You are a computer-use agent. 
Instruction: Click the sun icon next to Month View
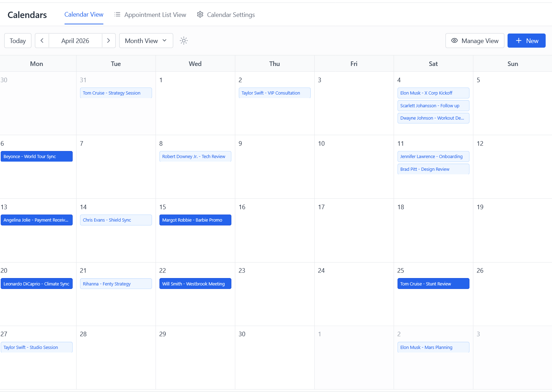point(184,41)
